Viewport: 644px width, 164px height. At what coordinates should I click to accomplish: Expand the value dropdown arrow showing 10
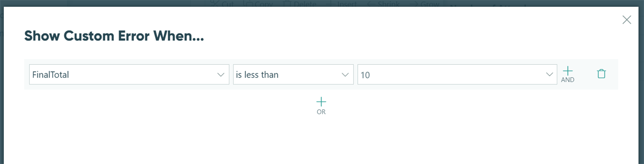(549, 75)
